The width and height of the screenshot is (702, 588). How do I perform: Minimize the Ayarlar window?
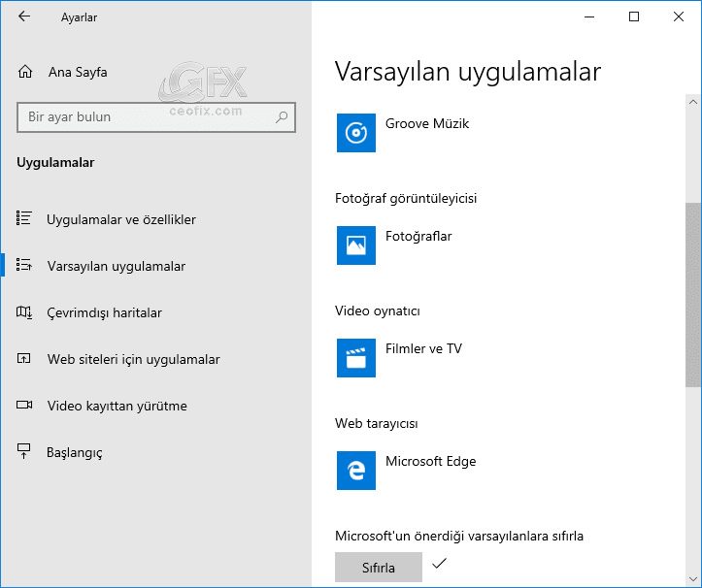(x=589, y=17)
